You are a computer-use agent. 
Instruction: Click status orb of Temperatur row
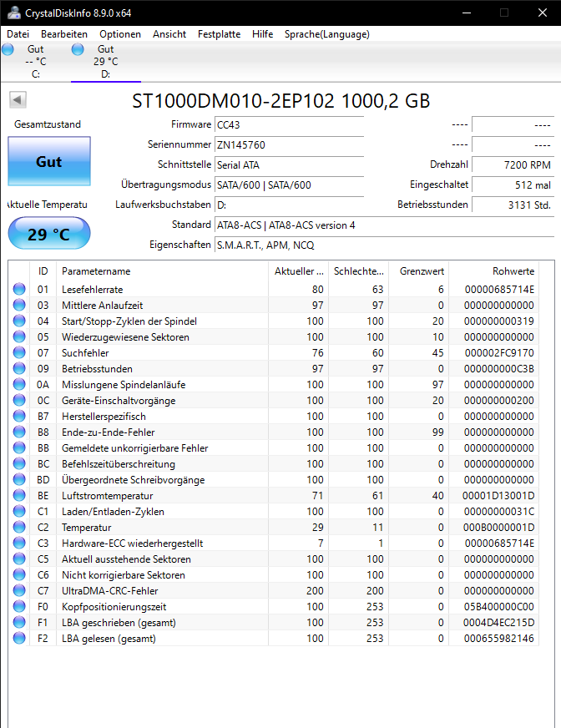pyautogui.click(x=19, y=527)
